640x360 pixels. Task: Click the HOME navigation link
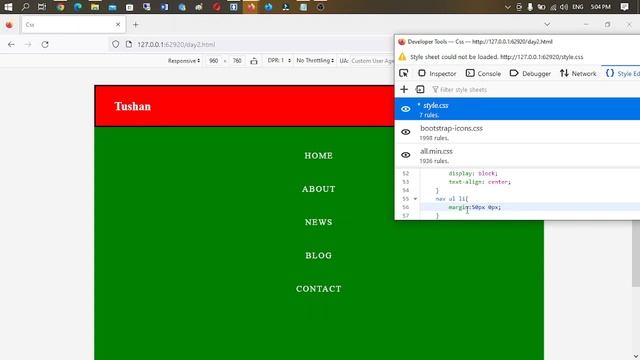[319, 156]
